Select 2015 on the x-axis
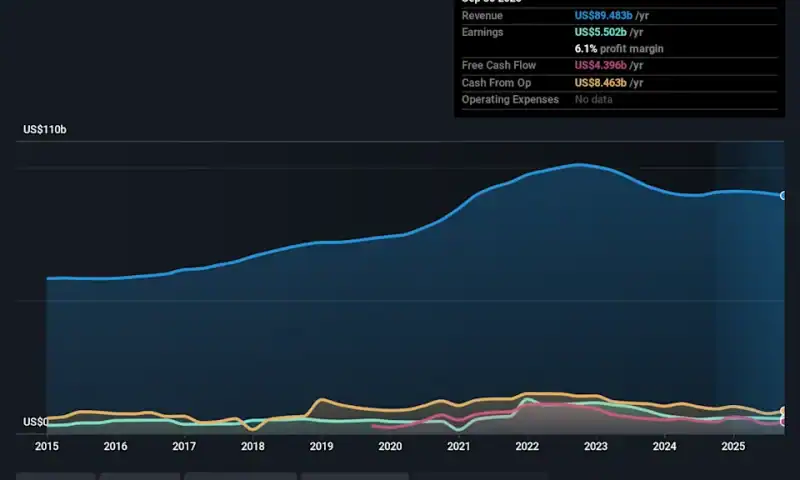The image size is (800, 480). [x=47, y=447]
